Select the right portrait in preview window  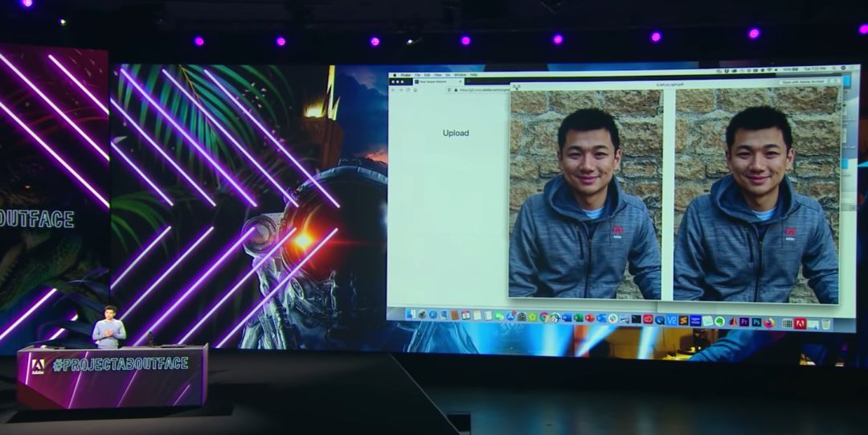[755, 194]
